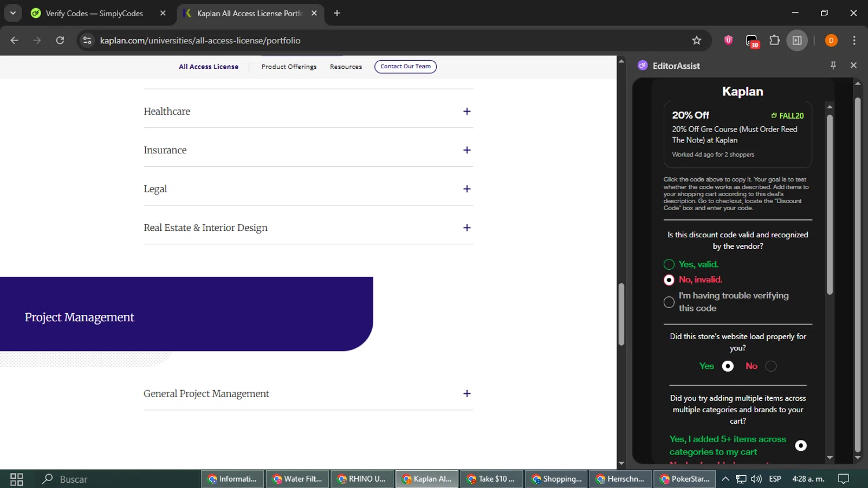
Task: Bookmark this page with the star
Action: pyautogui.click(x=697, y=41)
